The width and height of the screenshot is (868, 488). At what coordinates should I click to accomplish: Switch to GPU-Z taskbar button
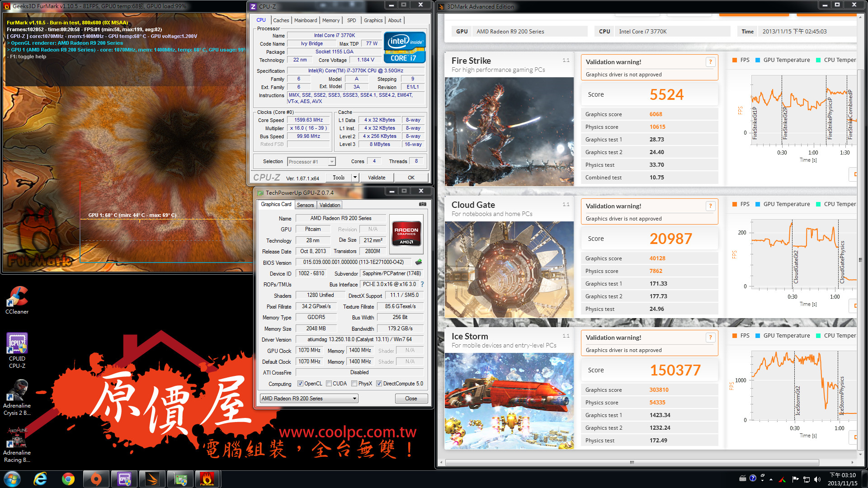tap(180, 479)
